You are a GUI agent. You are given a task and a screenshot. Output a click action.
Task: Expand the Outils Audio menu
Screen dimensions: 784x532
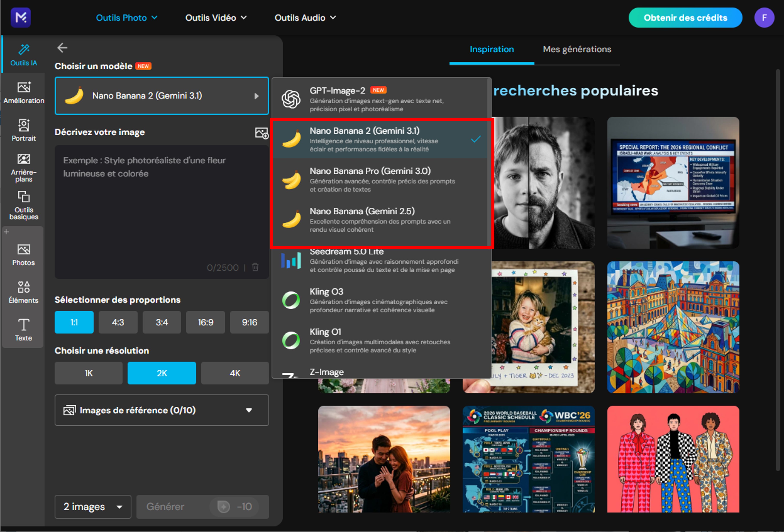[x=305, y=18]
